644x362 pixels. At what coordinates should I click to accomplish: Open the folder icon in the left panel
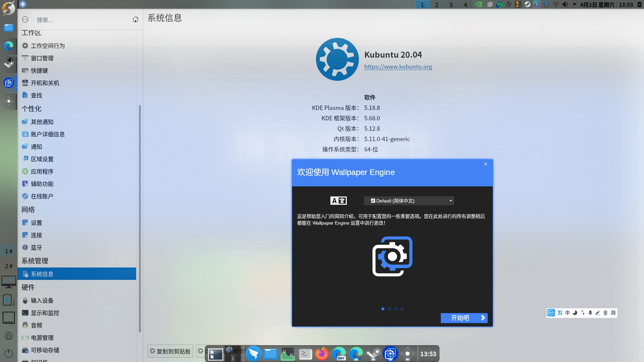point(9,27)
